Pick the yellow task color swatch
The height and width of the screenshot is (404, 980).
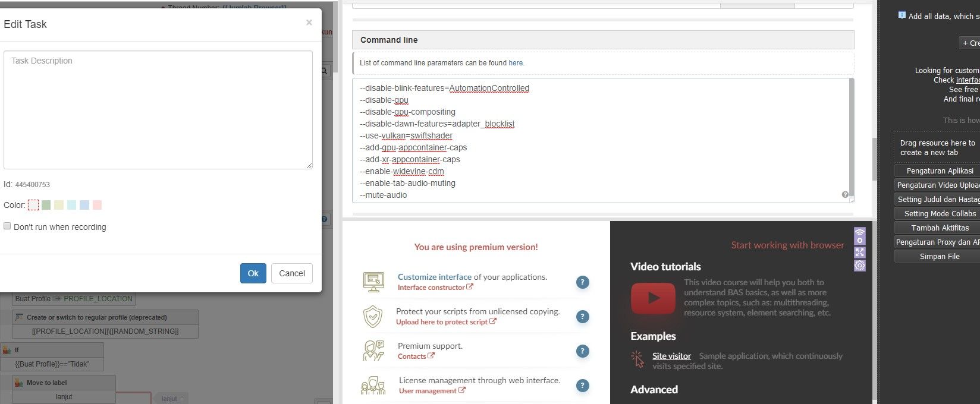(x=59, y=205)
